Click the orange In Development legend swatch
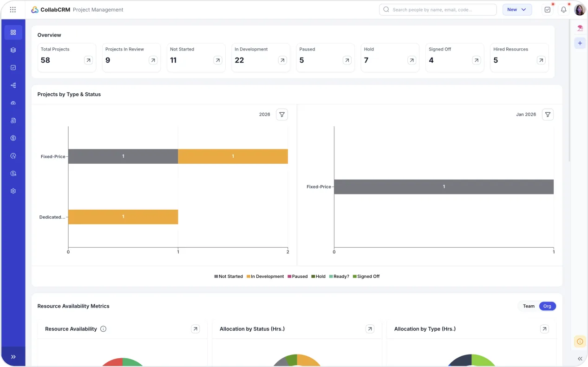The image size is (588, 367). [x=248, y=276]
